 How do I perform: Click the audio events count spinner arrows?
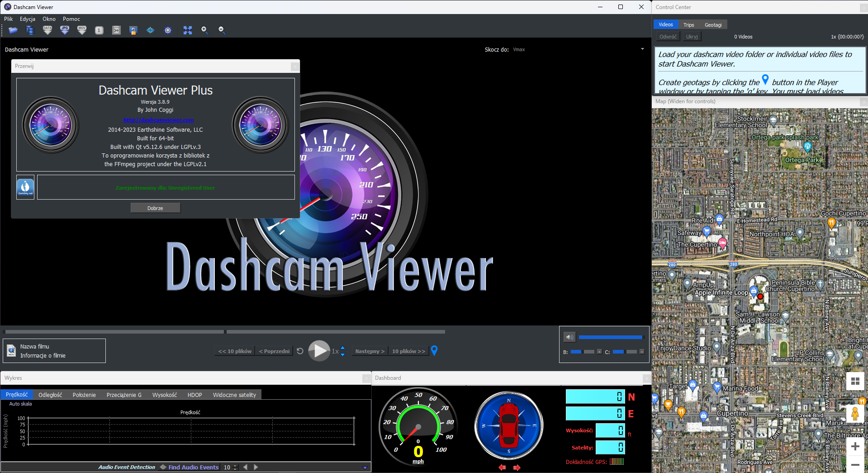coord(235,467)
